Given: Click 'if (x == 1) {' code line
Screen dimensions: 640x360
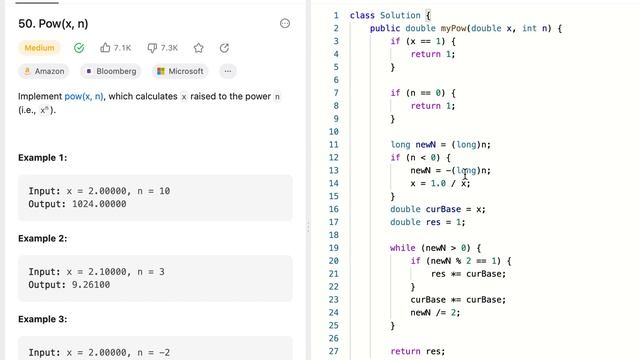Looking at the screenshot, I should coord(423,41).
